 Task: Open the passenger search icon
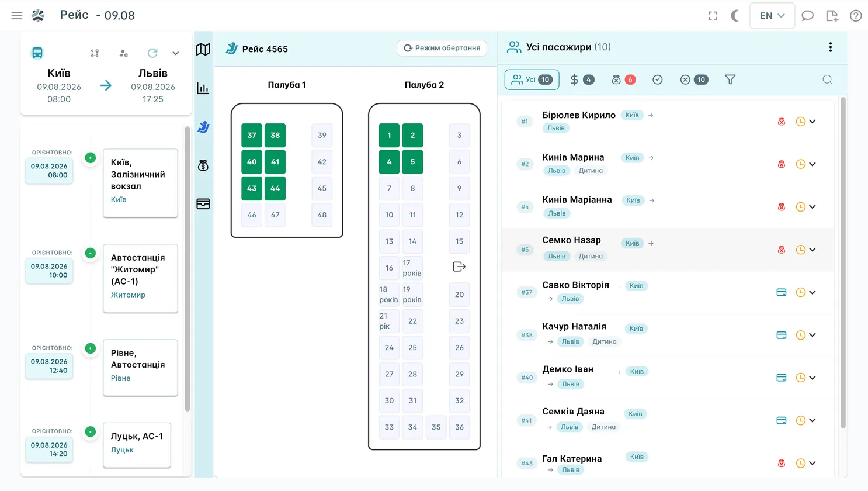pyautogui.click(x=828, y=79)
